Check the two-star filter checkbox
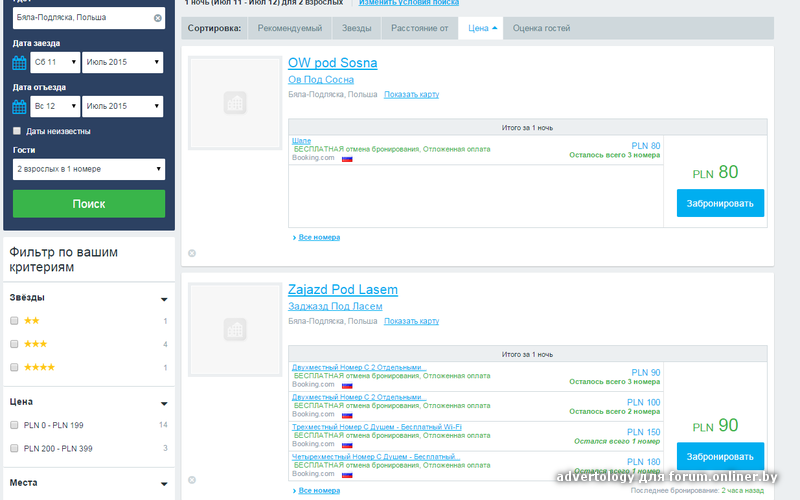This screenshot has height=500, width=800. (x=14, y=320)
